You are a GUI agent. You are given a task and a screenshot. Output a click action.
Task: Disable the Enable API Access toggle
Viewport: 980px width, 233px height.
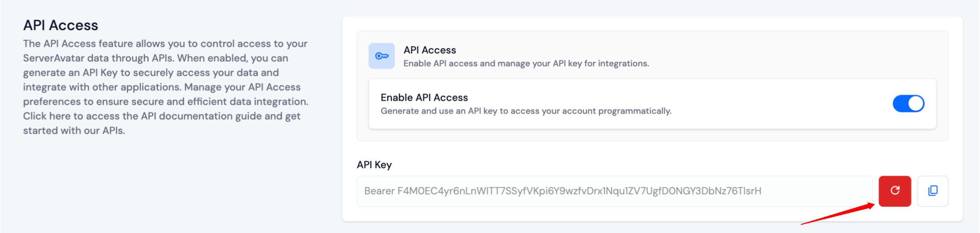[908, 104]
